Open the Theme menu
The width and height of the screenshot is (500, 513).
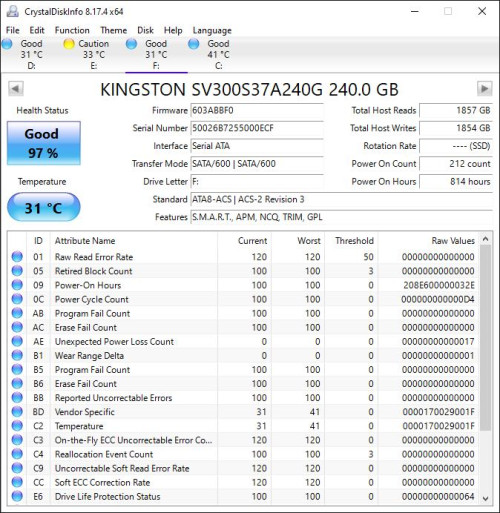(x=114, y=30)
